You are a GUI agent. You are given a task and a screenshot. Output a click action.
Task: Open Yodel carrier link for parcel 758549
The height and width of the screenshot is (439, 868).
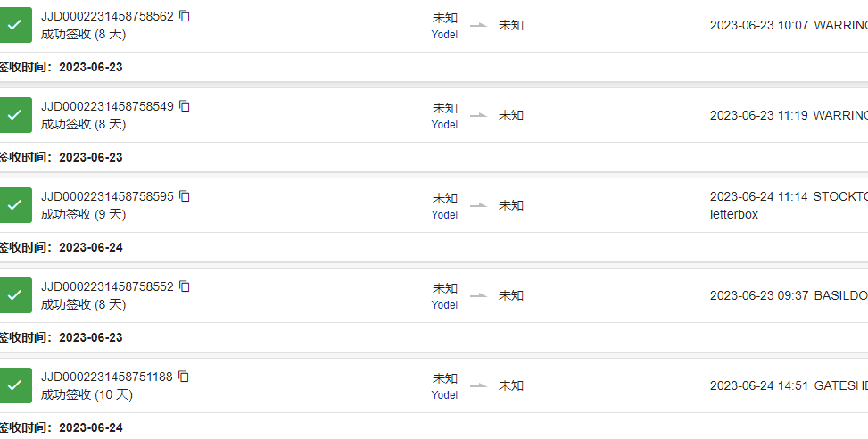(444, 125)
